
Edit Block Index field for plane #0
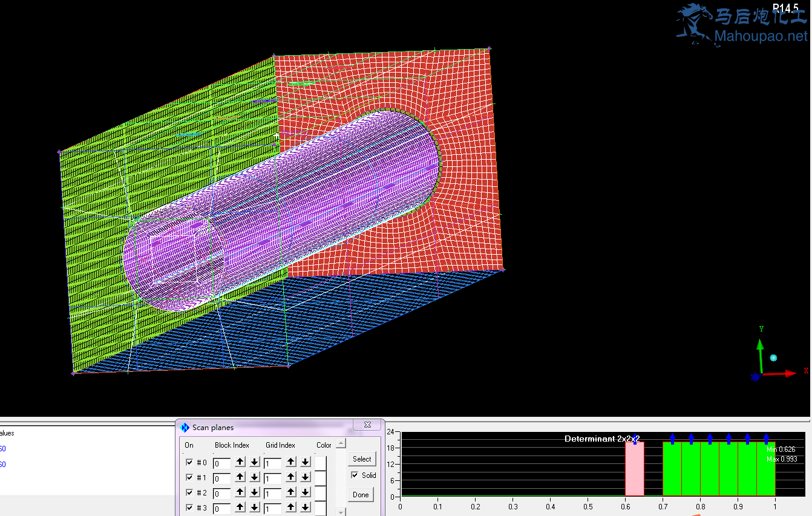coord(222,463)
